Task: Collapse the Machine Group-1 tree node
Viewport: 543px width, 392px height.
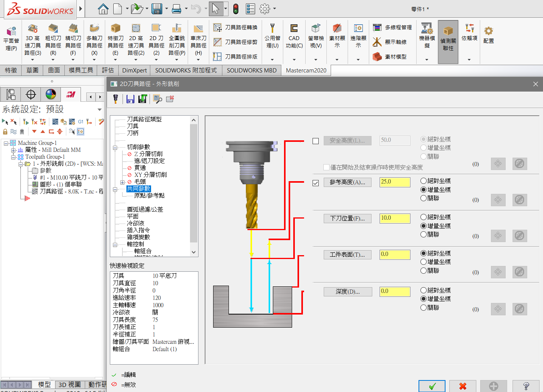Action: click(6, 143)
